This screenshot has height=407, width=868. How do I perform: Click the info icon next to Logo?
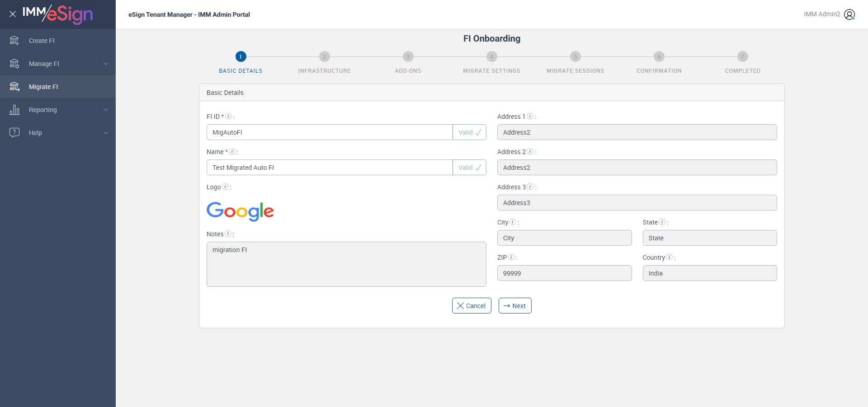coord(225,187)
